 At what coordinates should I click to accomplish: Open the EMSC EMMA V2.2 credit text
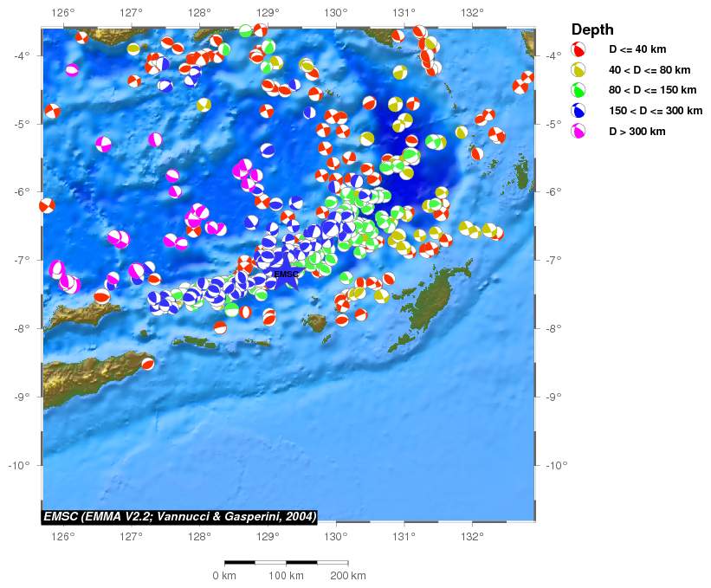click(179, 517)
